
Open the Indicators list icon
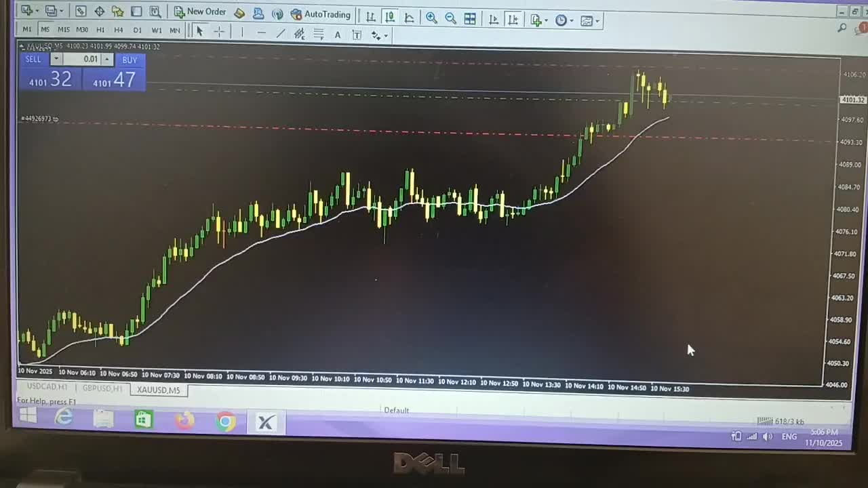coord(536,20)
